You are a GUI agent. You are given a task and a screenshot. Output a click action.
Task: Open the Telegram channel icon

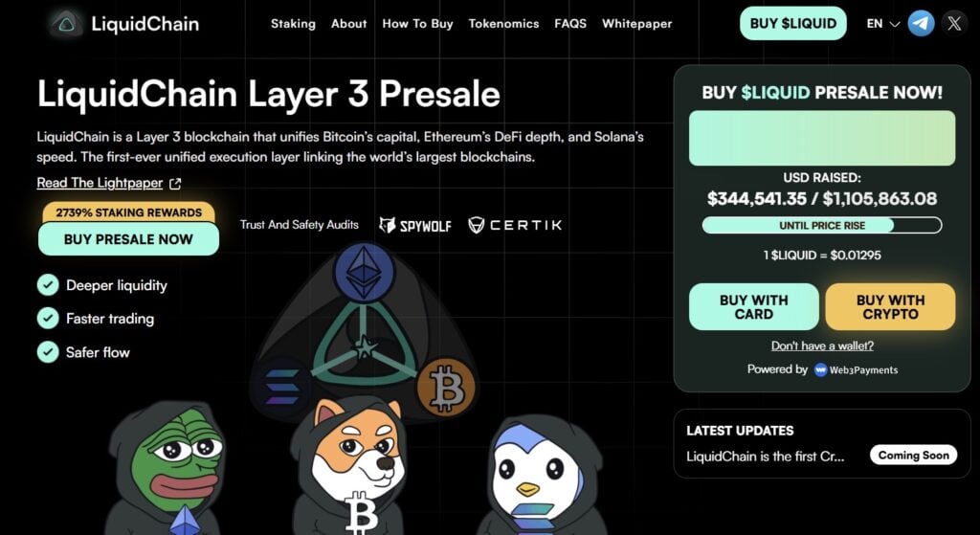pos(921,24)
